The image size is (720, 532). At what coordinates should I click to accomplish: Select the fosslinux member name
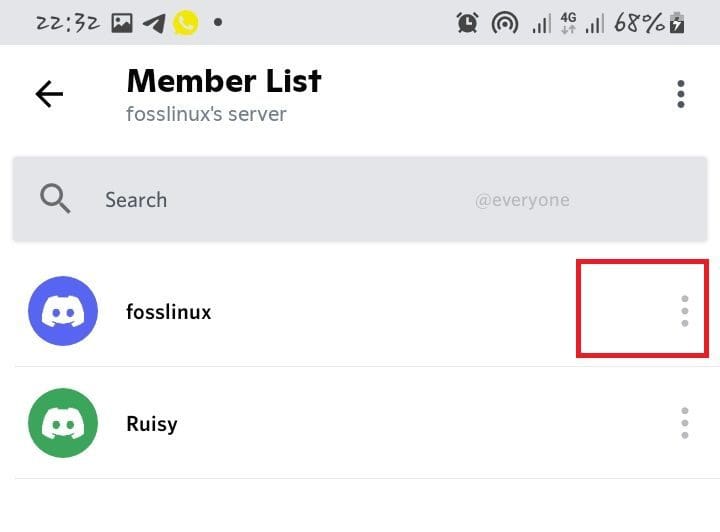(169, 312)
